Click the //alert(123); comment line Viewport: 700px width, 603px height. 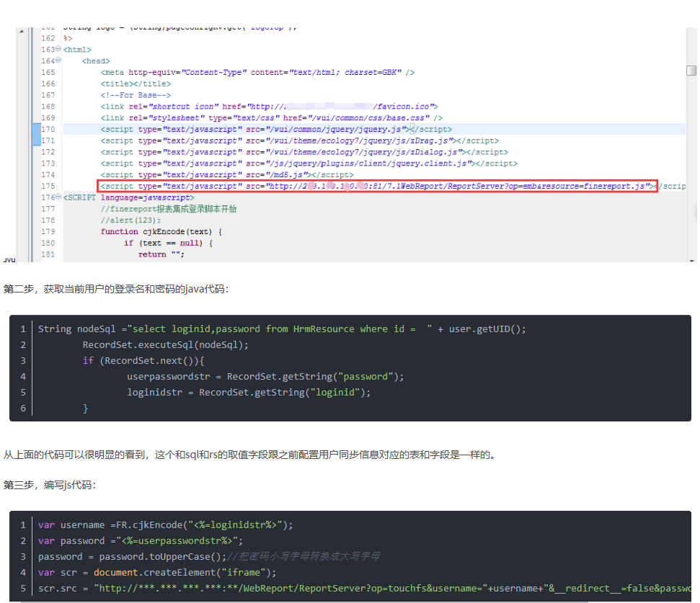[130, 220]
